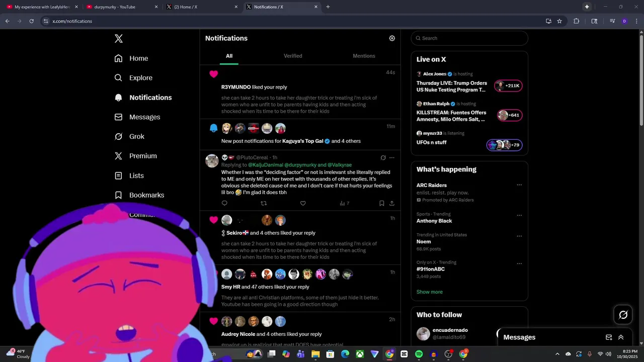Viewport: 644px width, 362px height.
Task: Open Chrome three-dot menu
Action: pyautogui.click(x=636, y=21)
